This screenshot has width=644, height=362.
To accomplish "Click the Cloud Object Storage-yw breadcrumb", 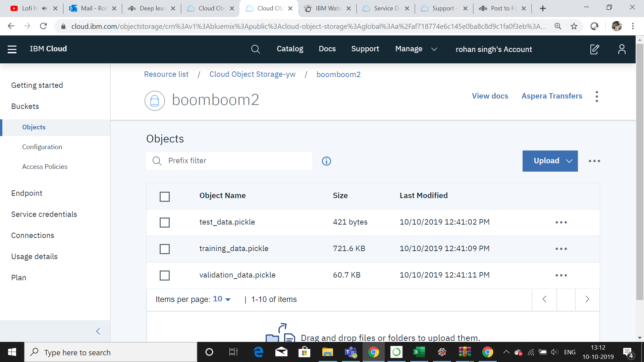I will (252, 74).
